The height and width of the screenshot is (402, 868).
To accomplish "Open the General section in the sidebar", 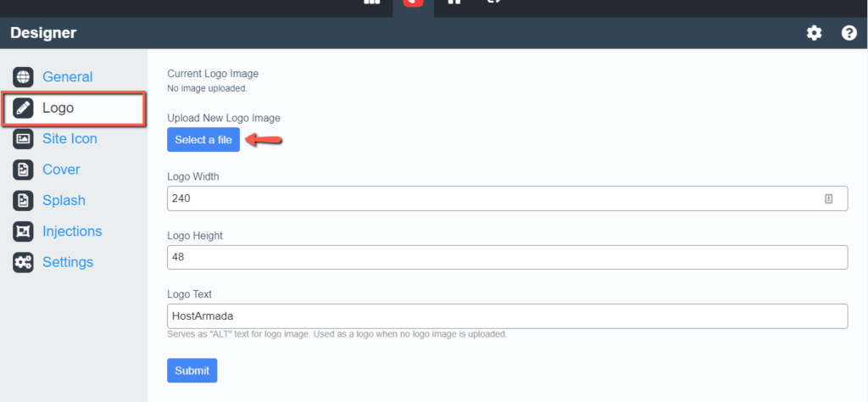I will 53,76.
